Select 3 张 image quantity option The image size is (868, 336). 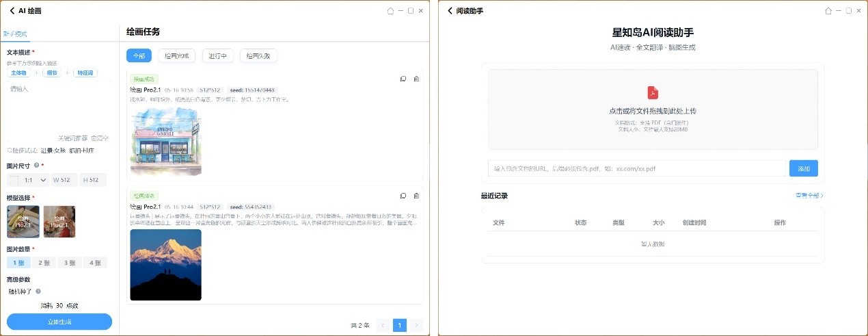69,263
